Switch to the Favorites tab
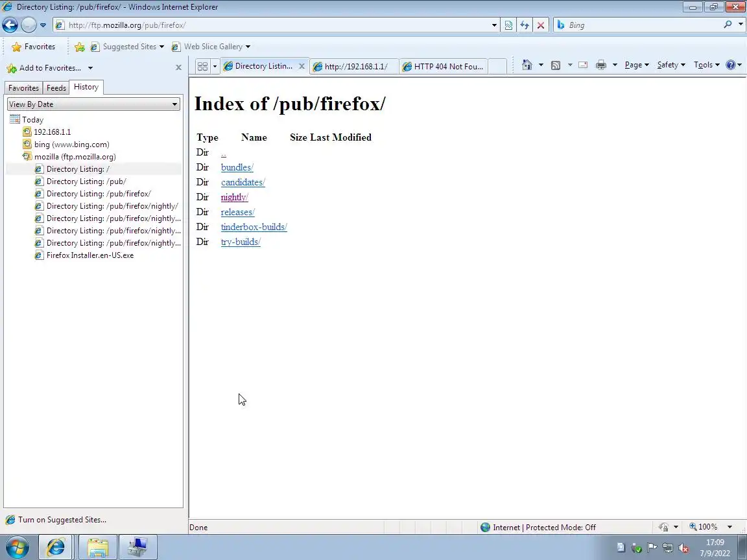 (23, 88)
